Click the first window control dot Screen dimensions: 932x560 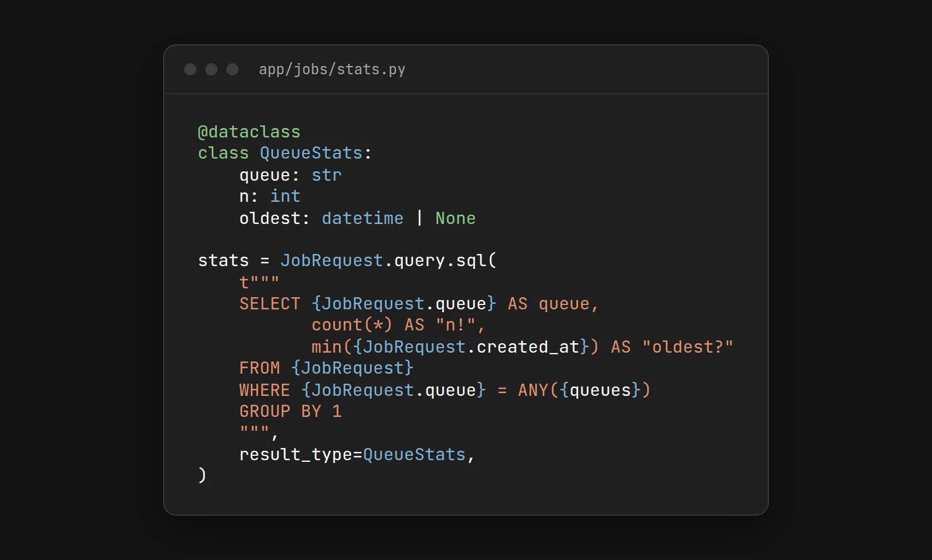click(190, 69)
